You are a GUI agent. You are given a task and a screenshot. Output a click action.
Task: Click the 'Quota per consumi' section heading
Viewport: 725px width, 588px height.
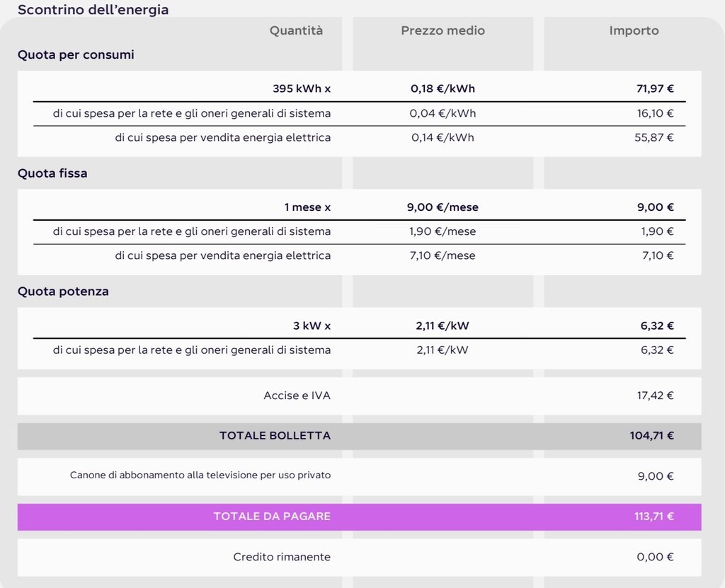point(76,54)
